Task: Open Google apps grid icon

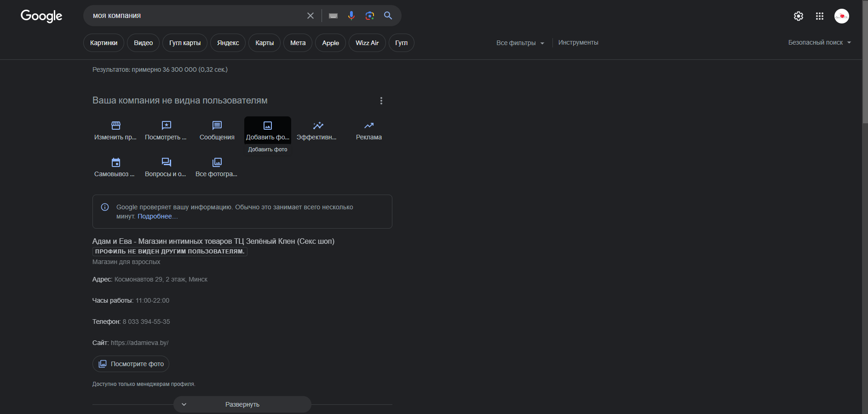Action: click(820, 16)
